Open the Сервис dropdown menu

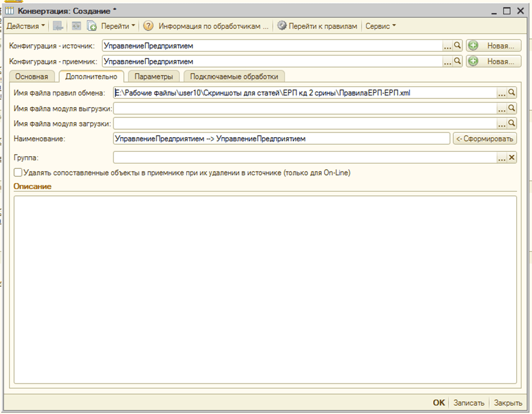tap(380, 26)
